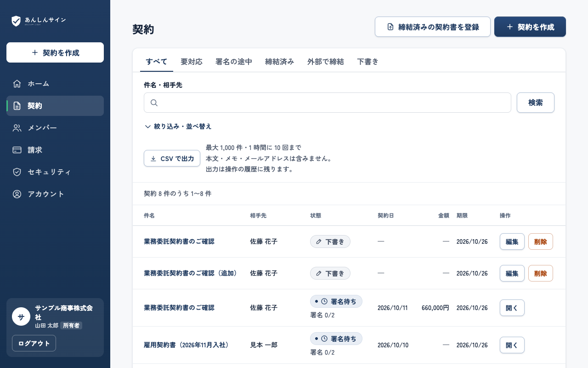Click 削除 for 業務委託契約書のご確認 draft
The image size is (588, 368).
click(541, 241)
